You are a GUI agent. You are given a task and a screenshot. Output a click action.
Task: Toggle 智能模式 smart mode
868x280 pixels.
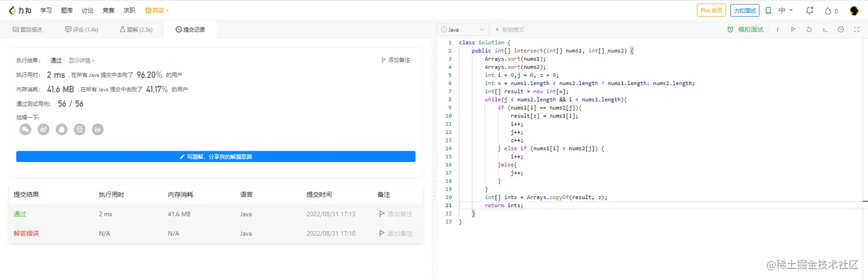tap(510, 29)
